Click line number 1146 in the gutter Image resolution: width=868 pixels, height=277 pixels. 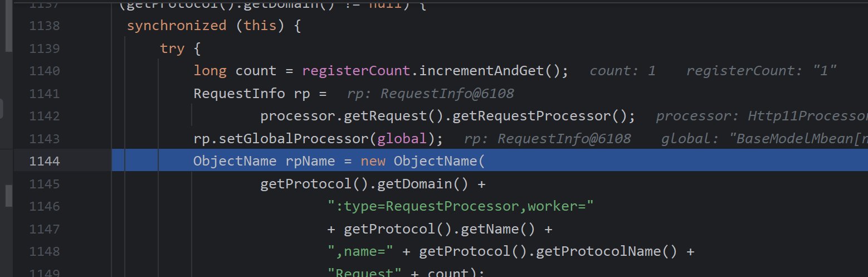tap(44, 206)
